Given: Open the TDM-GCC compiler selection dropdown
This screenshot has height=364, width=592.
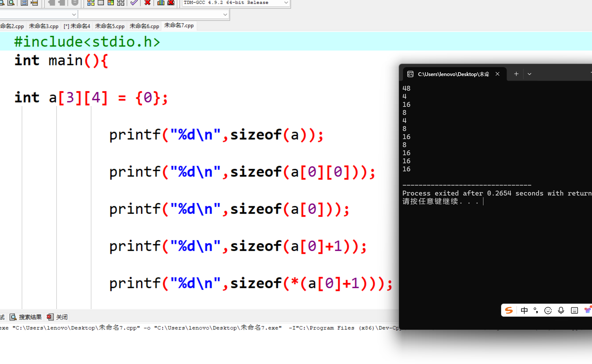Looking at the screenshot, I should click(286, 3).
